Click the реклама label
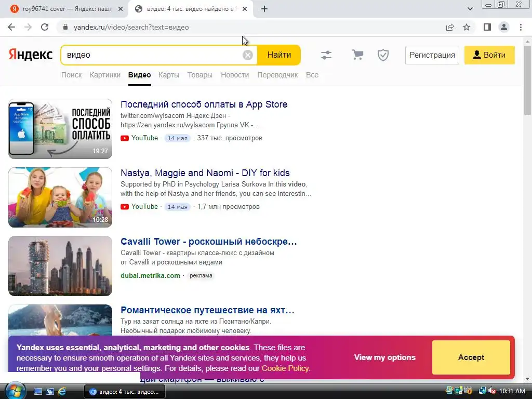Viewport: 532px width, 399px height. click(201, 275)
